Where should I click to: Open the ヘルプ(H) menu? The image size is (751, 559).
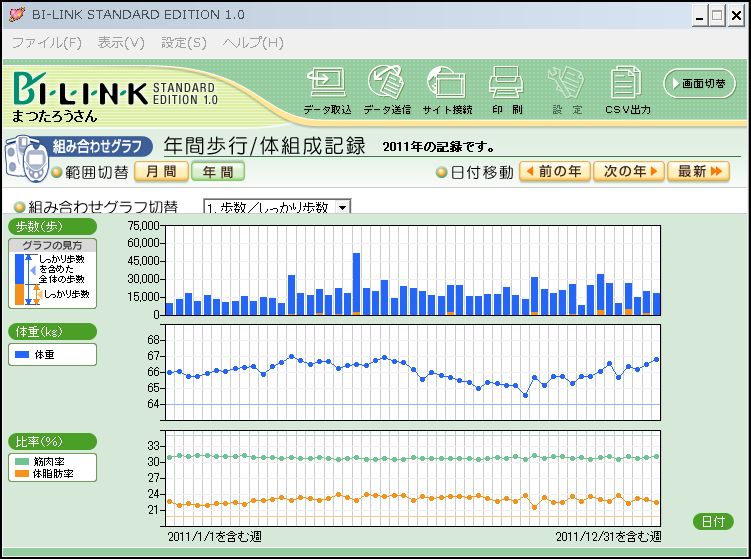click(252, 43)
